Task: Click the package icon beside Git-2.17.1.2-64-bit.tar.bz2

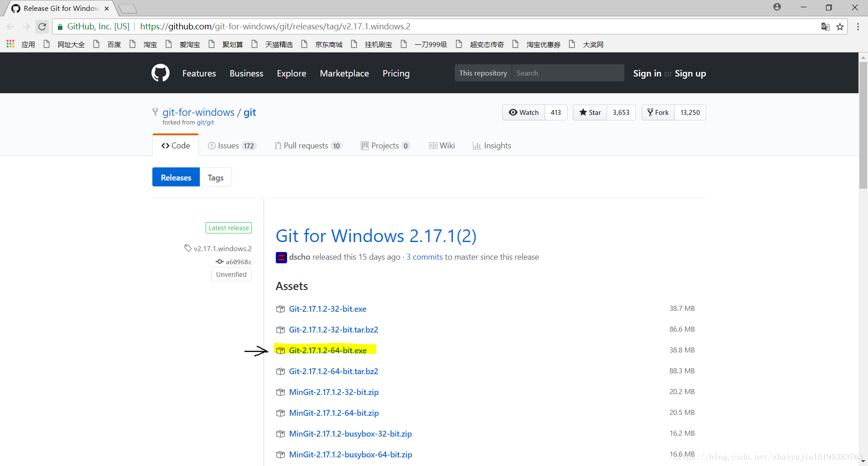Action: [x=281, y=371]
